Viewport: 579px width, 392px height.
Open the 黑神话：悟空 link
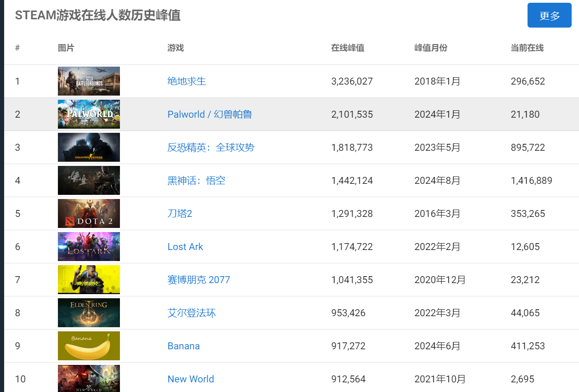point(196,181)
